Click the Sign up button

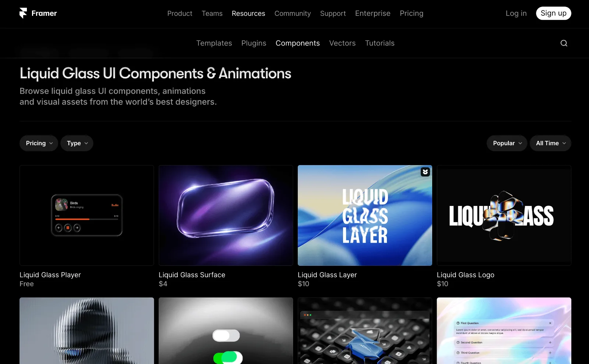coord(554,13)
